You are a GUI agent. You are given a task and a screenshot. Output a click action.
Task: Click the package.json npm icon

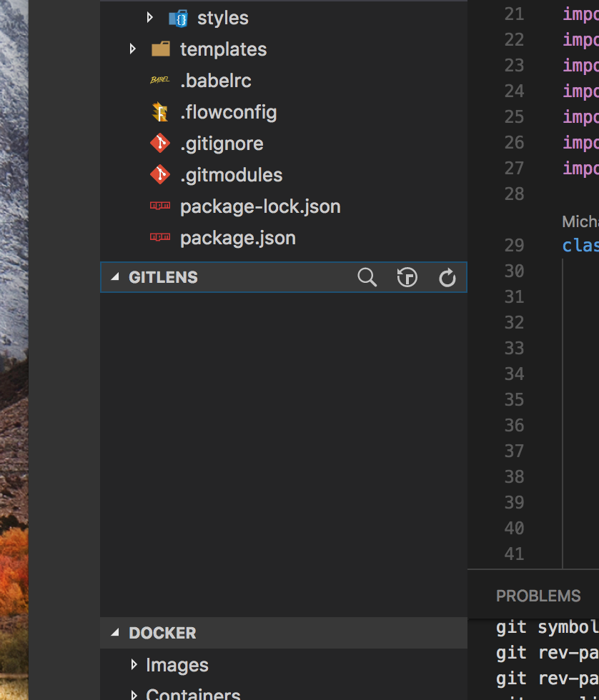160,237
